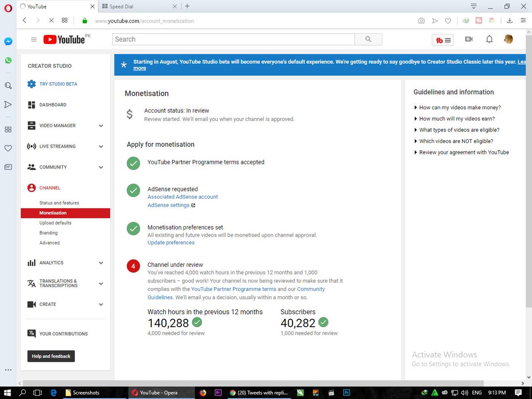Image resolution: width=532 pixels, height=399 pixels.
Task: Click the horizontal page scrollbar
Action: (253, 383)
